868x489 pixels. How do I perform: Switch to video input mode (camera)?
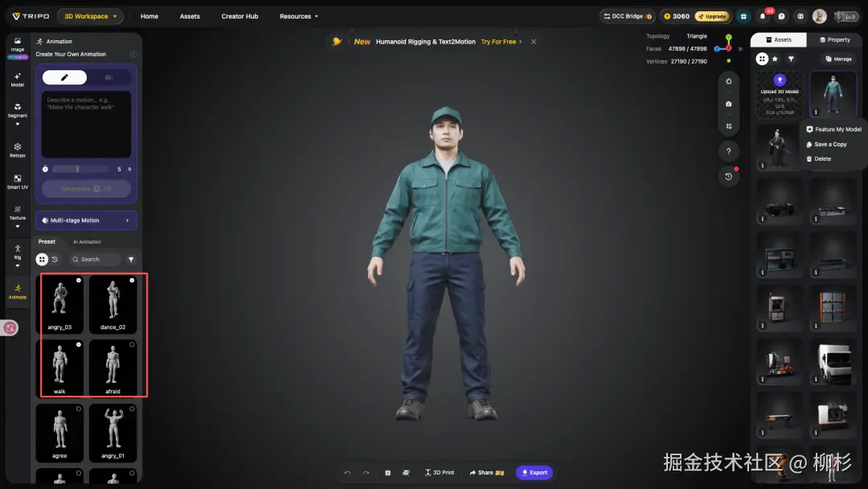(x=109, y=77)
